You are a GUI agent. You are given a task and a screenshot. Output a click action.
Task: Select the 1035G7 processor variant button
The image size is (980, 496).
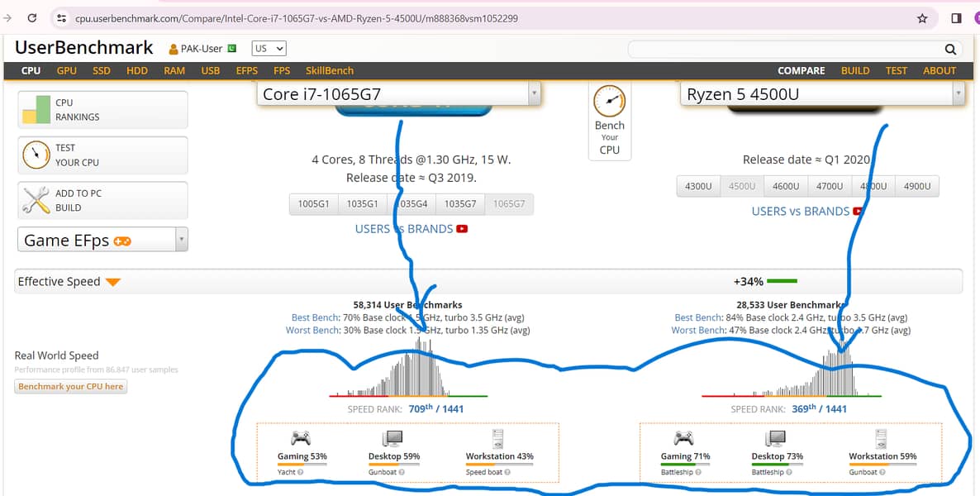point(460,203)
